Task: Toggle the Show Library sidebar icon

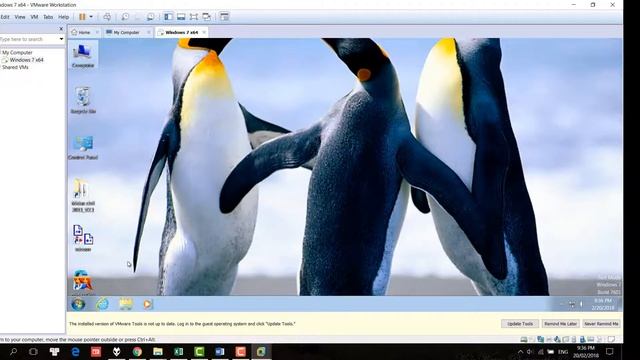Action: coord(168,17)
